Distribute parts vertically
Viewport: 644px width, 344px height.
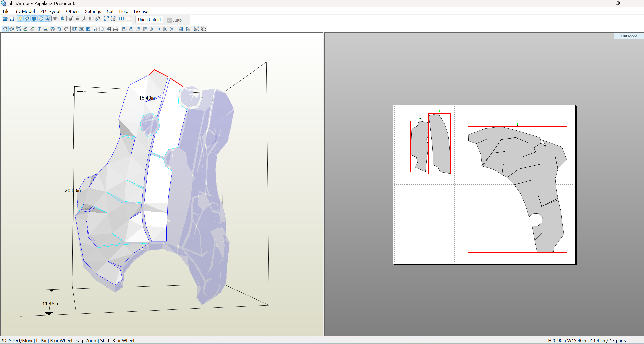172,29
